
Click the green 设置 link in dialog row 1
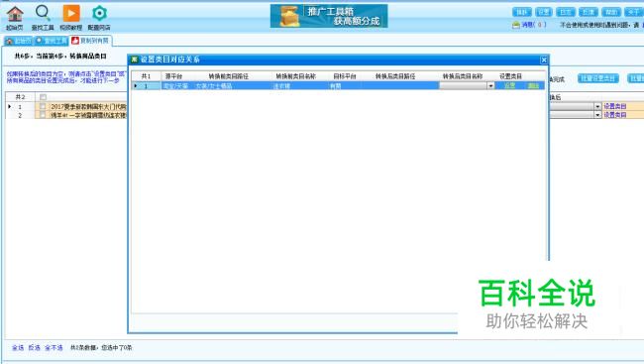[x=509, y=85]
